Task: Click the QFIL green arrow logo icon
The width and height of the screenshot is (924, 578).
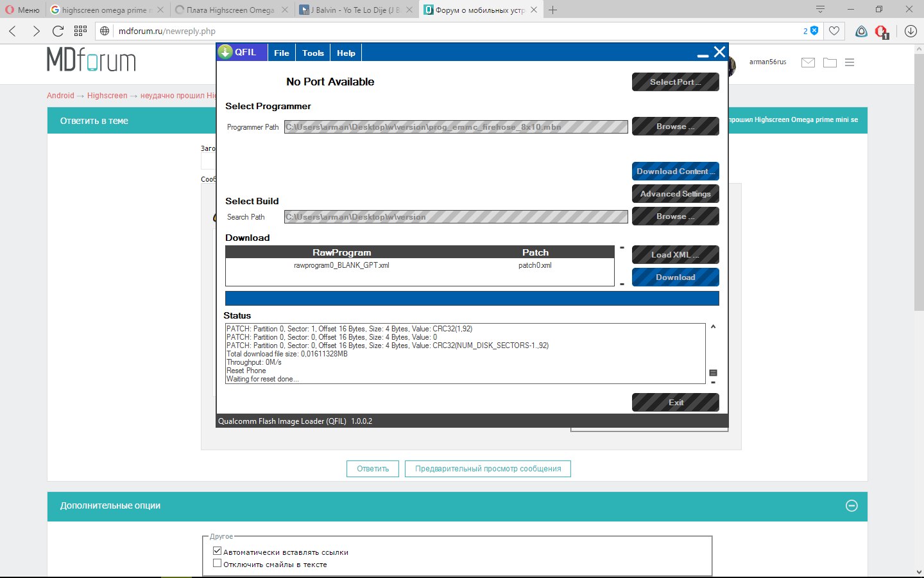Action: pyautogui.click(x=225, y=53)
